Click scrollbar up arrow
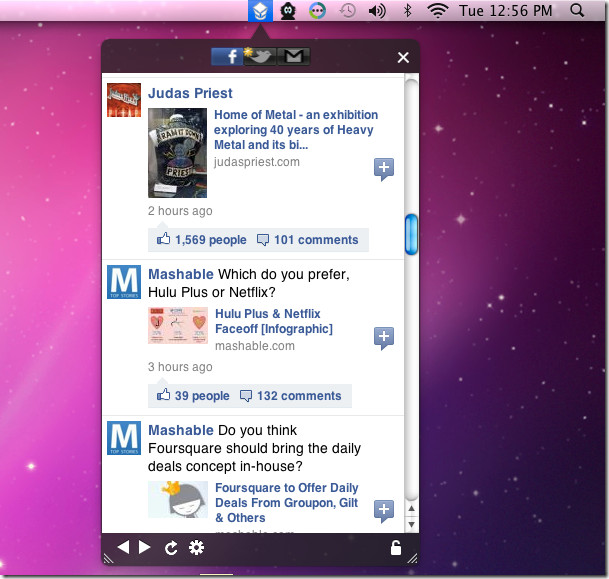 (x=412, y=509)
